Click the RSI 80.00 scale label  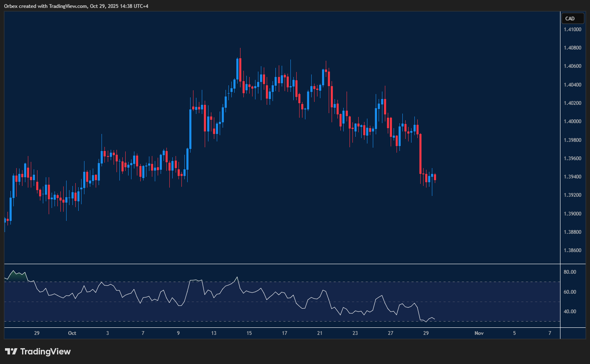(x=570, y=272)
